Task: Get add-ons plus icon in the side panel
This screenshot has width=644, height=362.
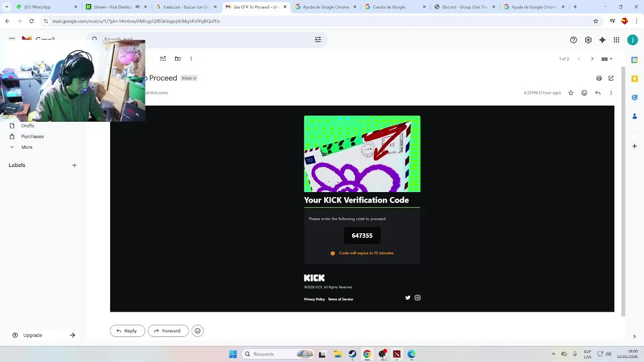Action: 634,146
